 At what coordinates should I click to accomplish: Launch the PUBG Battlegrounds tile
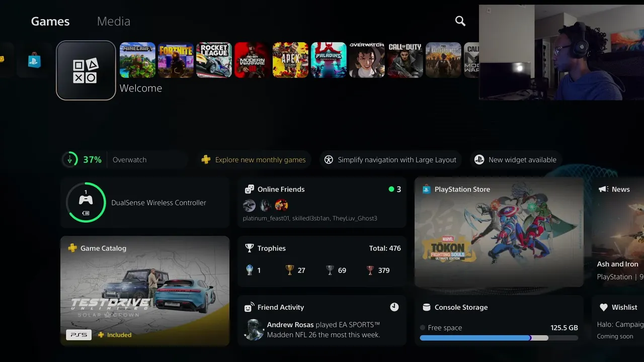[443, 60]
